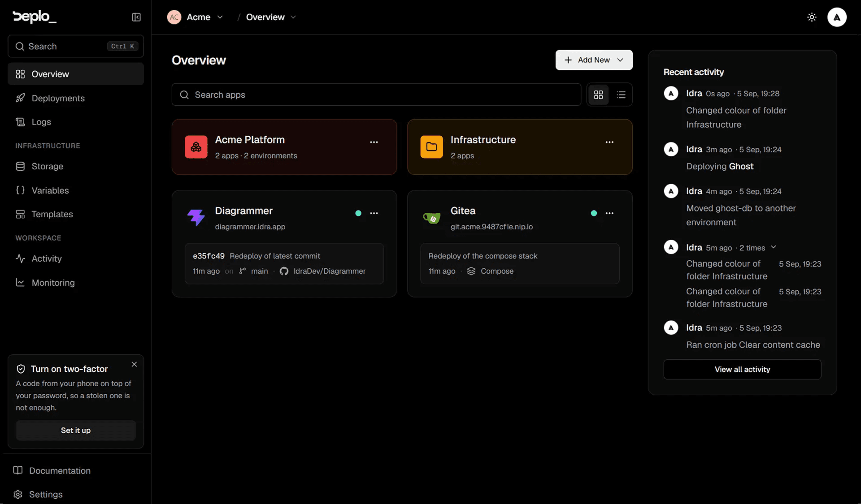Open Infrastructure folder title
This screenshot has height=504, width=861.
pyautogui.click(x=483, y=140)
